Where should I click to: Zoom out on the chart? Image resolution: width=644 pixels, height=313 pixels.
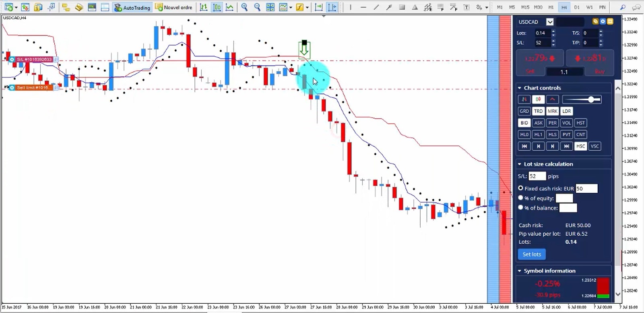coord(257,7)
